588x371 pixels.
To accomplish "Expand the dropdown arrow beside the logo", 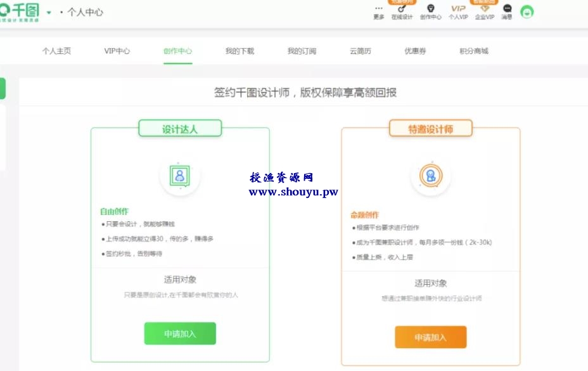I will (49, 13).
